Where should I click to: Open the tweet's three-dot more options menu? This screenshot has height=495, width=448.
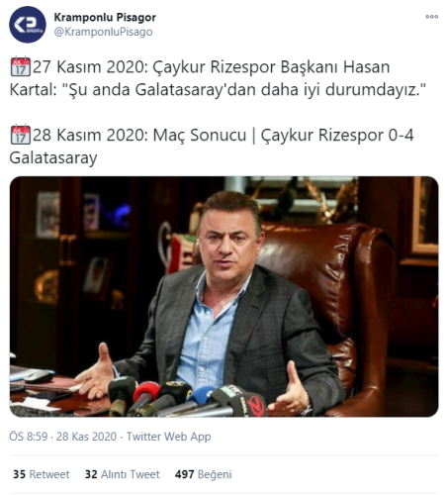(x=431, y=17)
